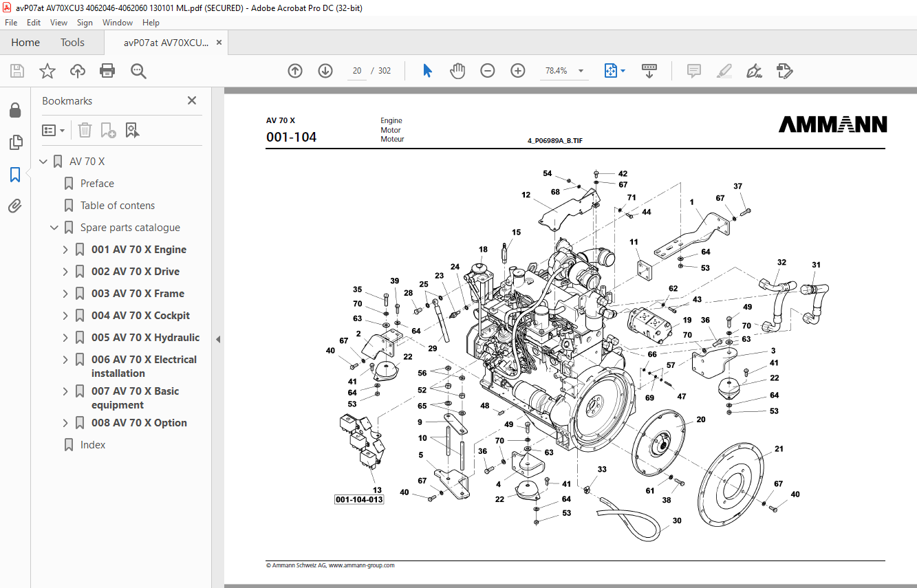Image resolution: width=917 pixels, height=588 pixels.
Task: Go to the previous page with the up arrow
Action: point(295,71)
